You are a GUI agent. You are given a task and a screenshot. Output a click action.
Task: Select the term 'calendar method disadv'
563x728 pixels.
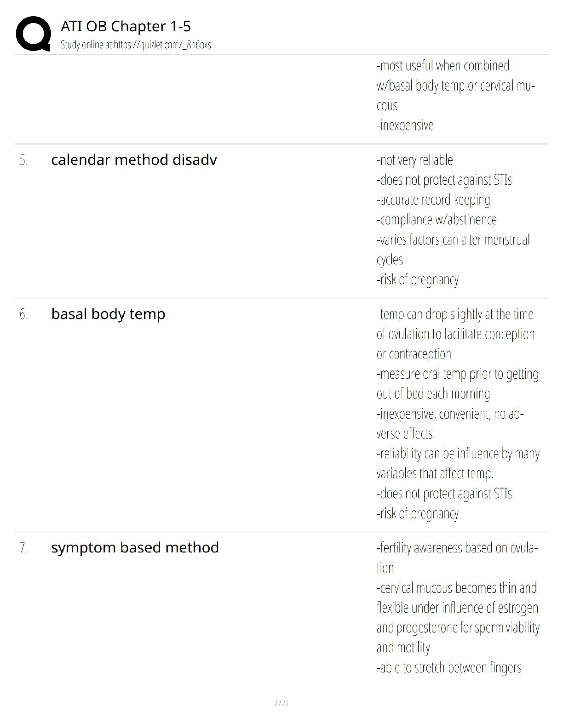coord(134,160)
